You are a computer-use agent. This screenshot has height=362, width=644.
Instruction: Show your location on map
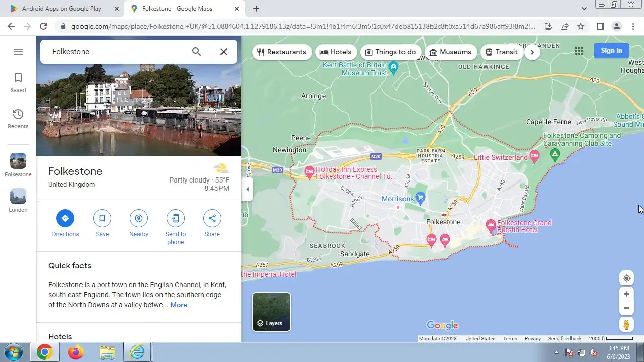626,278
